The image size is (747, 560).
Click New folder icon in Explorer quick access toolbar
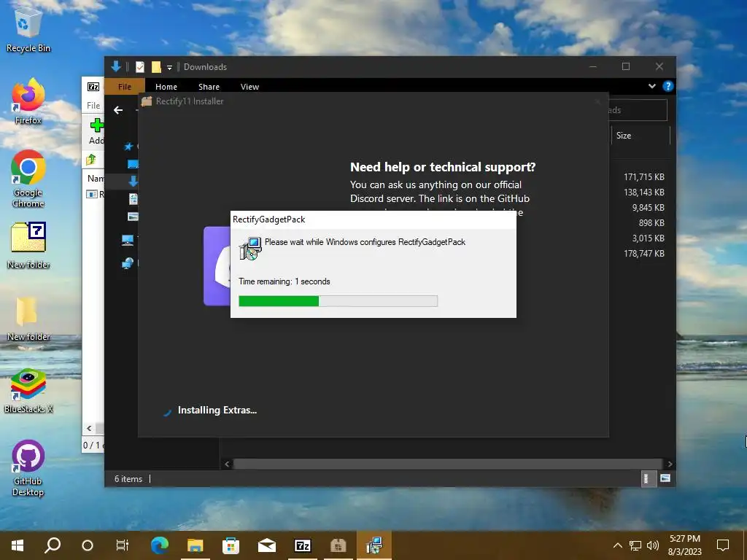(x=156, y=67)
